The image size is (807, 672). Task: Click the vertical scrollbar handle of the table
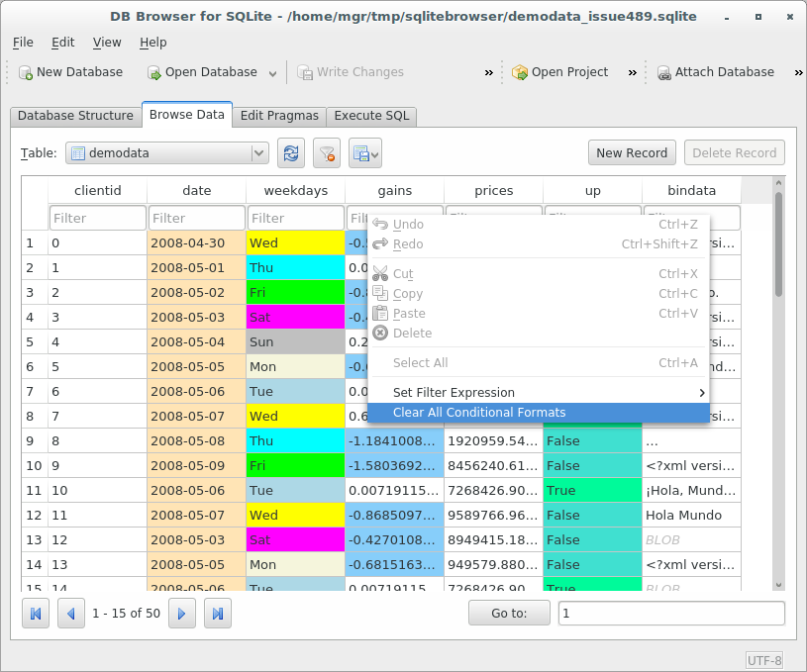click(778, 243)
